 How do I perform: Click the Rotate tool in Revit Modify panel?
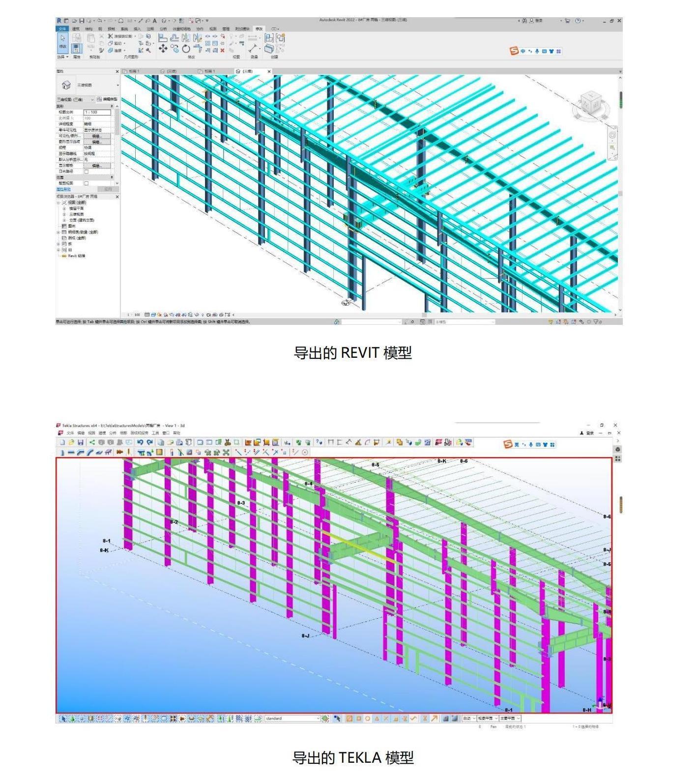[186, 49]
